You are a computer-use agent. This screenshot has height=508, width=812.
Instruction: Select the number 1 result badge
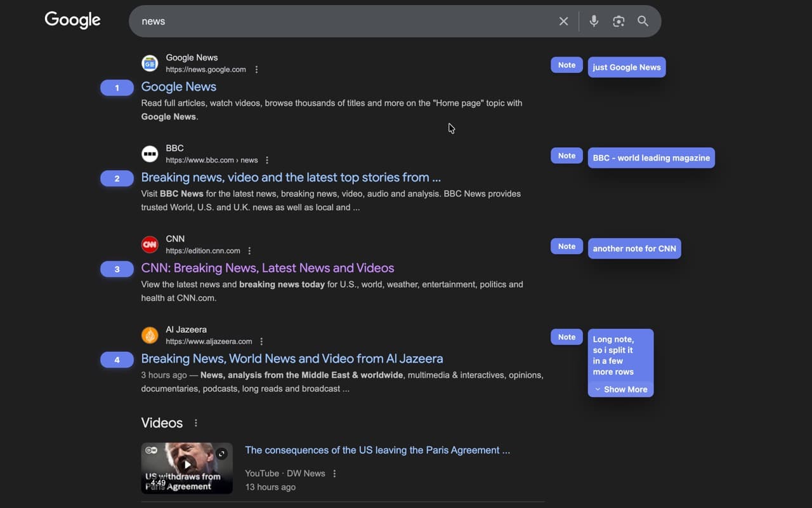click(117, 88)
